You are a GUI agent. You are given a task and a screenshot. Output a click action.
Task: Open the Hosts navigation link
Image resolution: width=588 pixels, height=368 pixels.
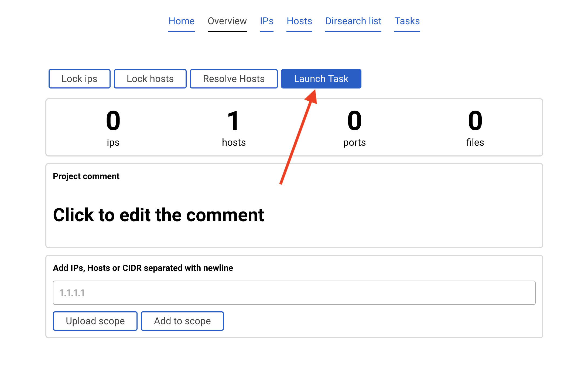point(299,21)
